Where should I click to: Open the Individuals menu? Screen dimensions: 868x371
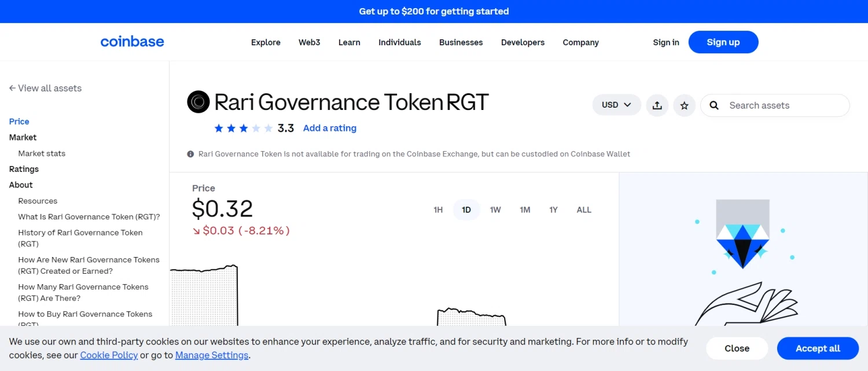point(400,42)
